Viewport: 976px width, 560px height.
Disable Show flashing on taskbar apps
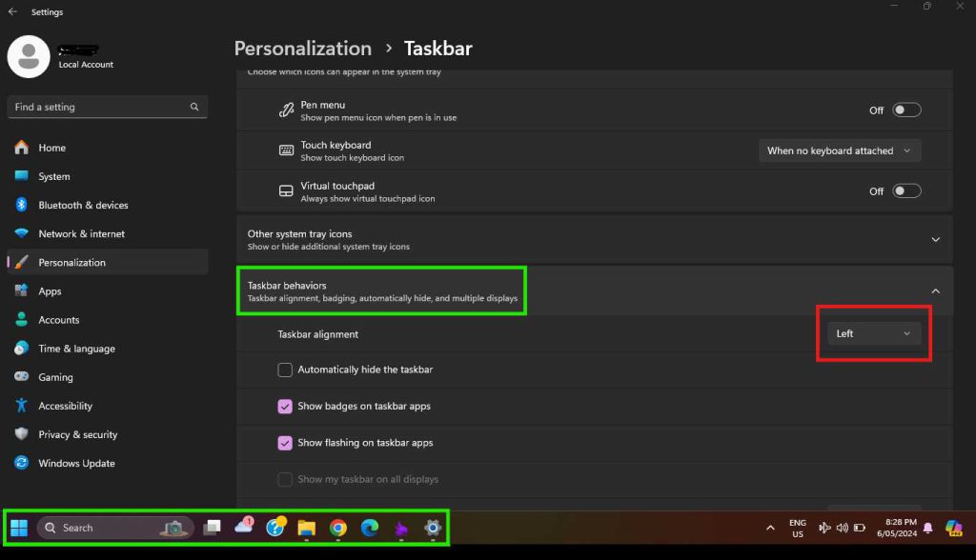point(285,442)
